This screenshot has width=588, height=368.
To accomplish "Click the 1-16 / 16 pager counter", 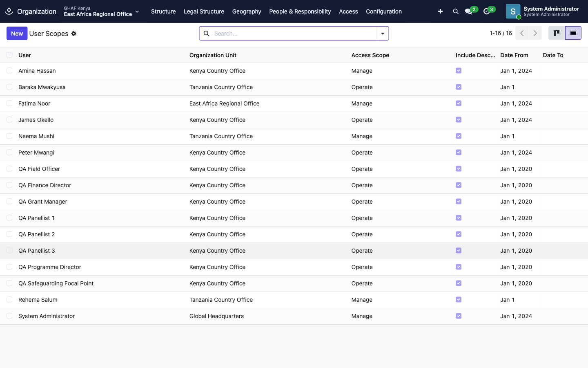I will pos(501,33).
